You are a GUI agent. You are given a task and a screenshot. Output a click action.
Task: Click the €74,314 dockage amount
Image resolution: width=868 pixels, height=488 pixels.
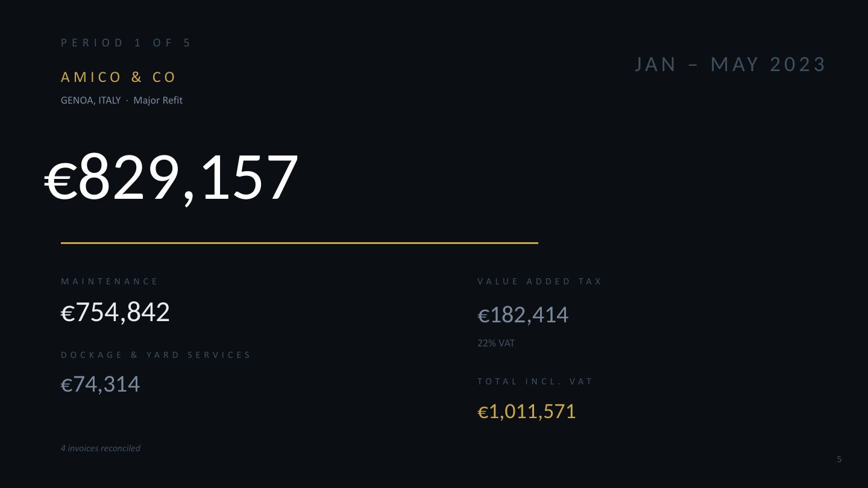[100, 384]
